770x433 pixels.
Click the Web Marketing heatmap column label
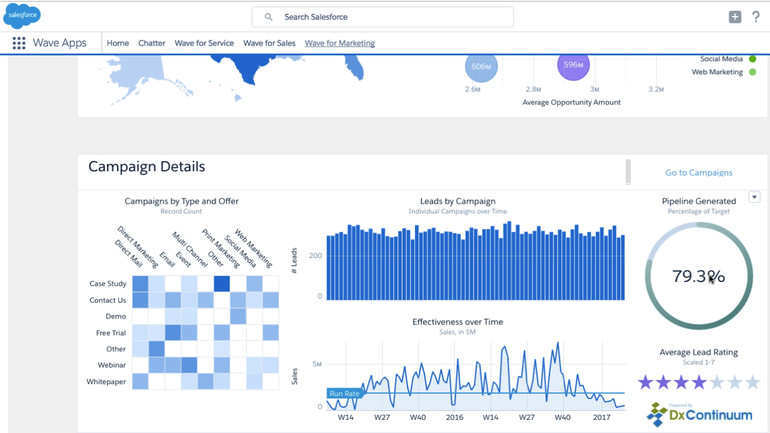pos(253,248)
